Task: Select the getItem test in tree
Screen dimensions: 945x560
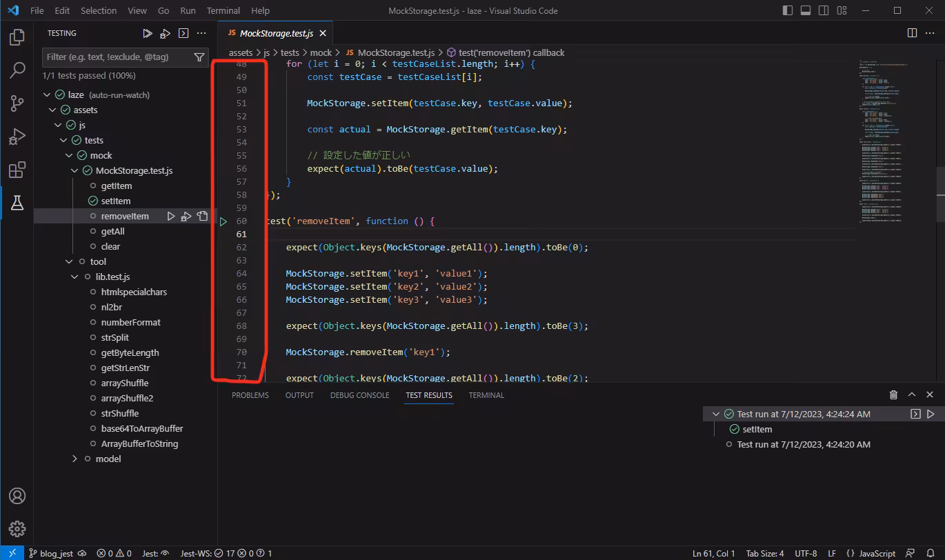Action: pos(116,186)
